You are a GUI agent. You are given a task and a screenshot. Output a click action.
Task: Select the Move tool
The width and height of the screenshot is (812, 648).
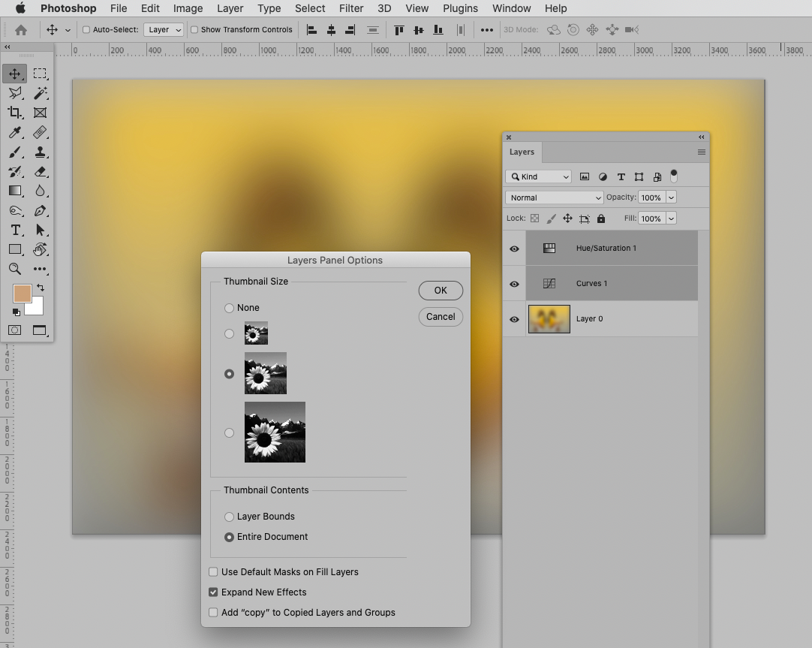tap(16, 74)
